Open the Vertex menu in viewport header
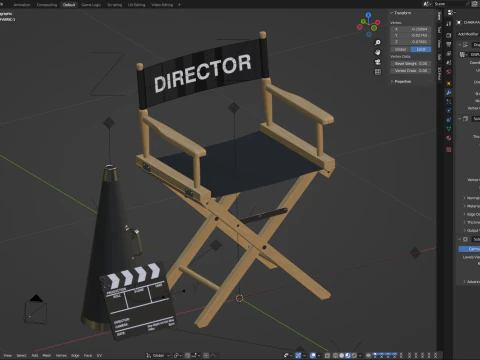This screenshot has height=360, width=480. point(61,355)
